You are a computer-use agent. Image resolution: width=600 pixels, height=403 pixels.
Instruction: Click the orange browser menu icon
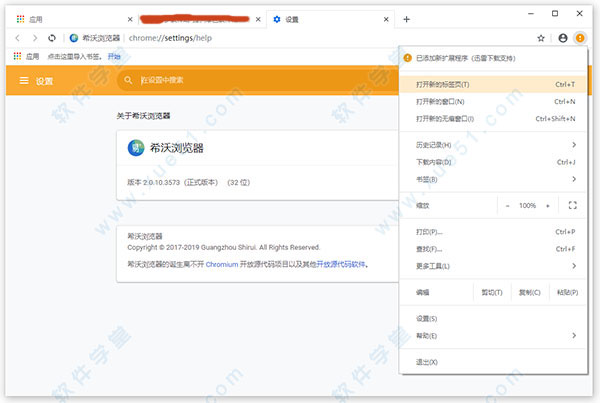(580, 38)
